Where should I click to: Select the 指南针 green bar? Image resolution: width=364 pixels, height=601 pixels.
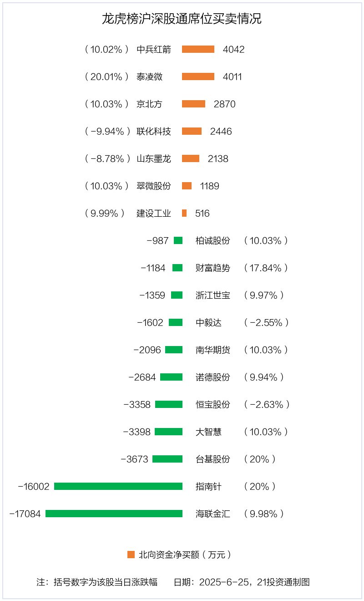point(118,486)
